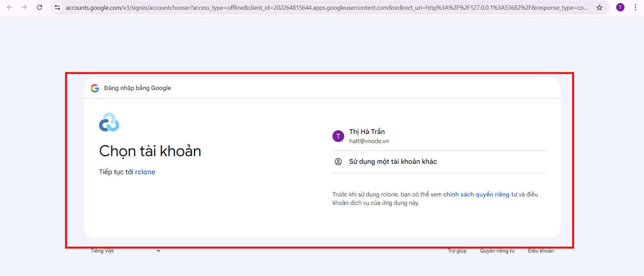The height and width of the screenshot is (276, 644).
Task: Choose the hatt@vnode.vn account
Action: tap(369, 141)
